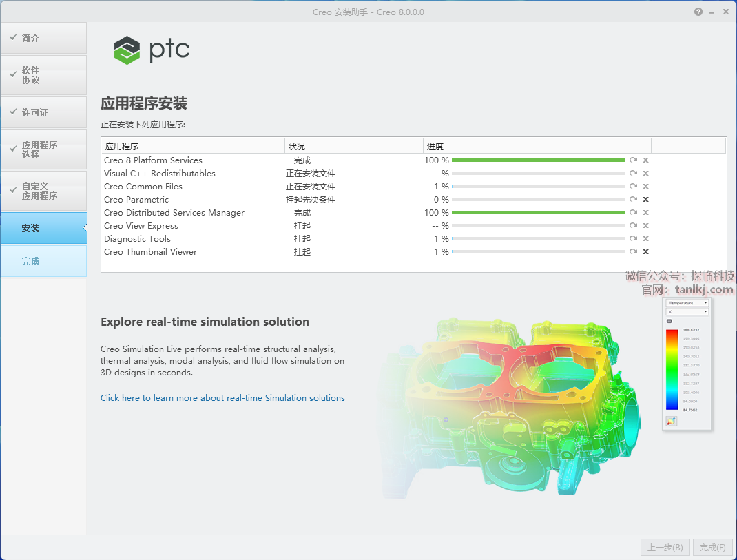Screen dimensions: 737x560
Task: Click retry icon for Creo Parametric
Action: coord(633,199)
